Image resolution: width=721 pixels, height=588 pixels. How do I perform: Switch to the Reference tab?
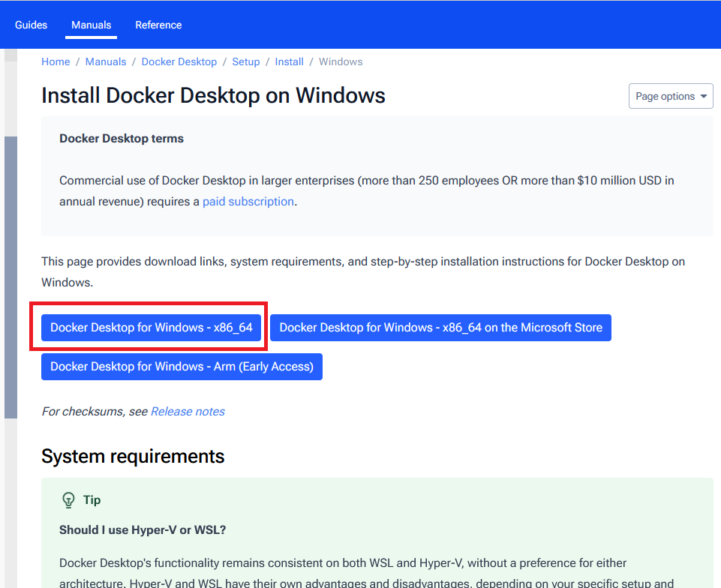click(x=158, y=25)
